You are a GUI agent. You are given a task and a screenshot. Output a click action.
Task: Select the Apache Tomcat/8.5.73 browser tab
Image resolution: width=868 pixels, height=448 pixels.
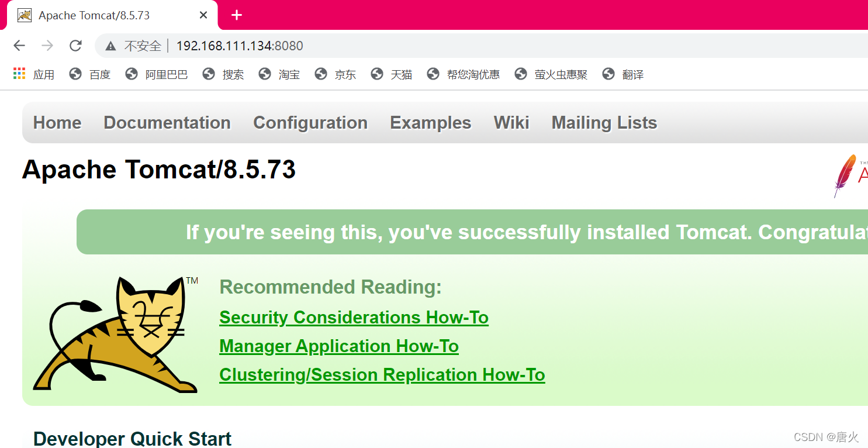[112, 15]
